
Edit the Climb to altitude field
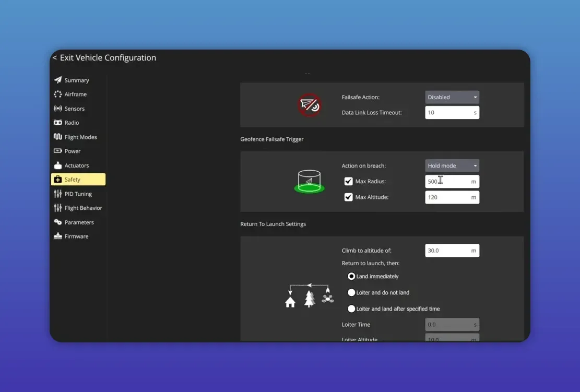(x=452, y=250)
